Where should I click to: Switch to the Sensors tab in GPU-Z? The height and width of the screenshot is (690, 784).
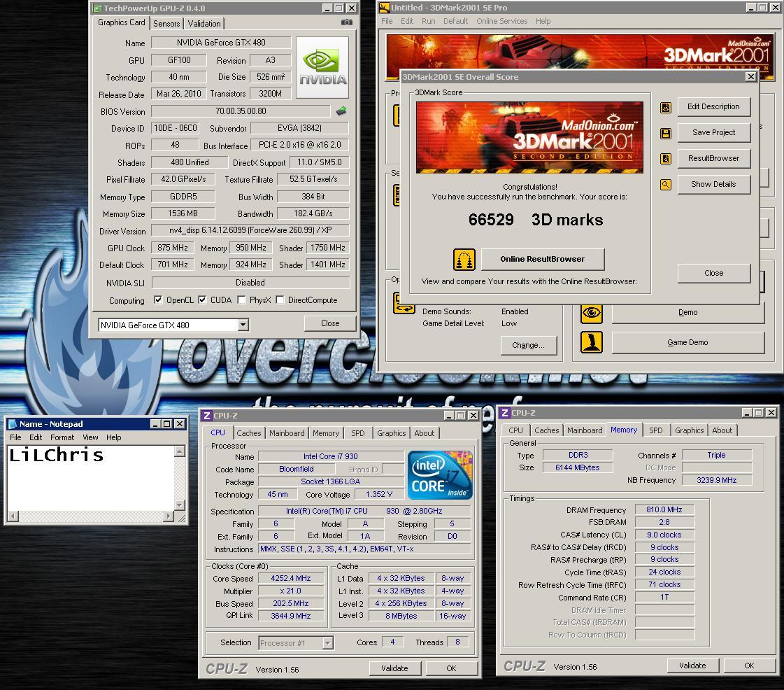click(166, 24)
